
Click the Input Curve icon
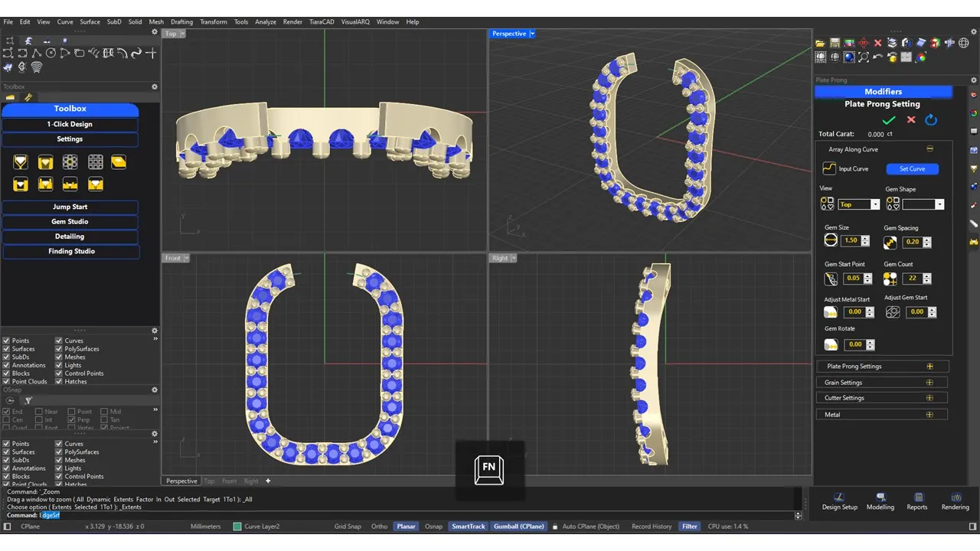pyautogui.click(x=829, y=169)
